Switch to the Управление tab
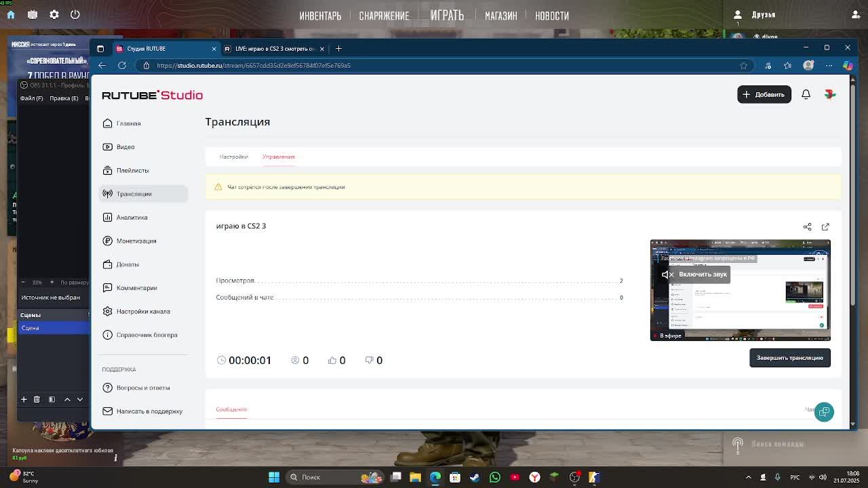This screenshot has height=488, width=868. tap(279, 157)
